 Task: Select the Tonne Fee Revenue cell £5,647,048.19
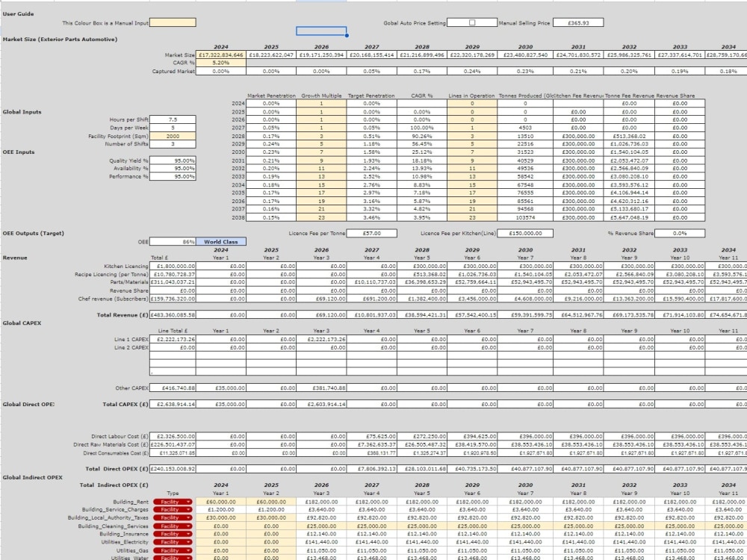(629, 217)
